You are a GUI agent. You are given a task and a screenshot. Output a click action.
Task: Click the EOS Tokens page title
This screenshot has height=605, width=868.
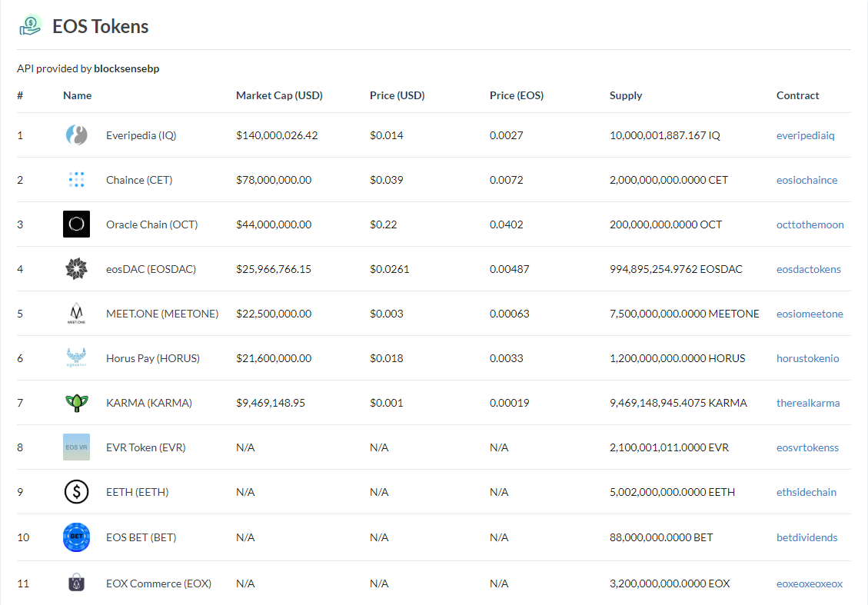tap(100, 26)
